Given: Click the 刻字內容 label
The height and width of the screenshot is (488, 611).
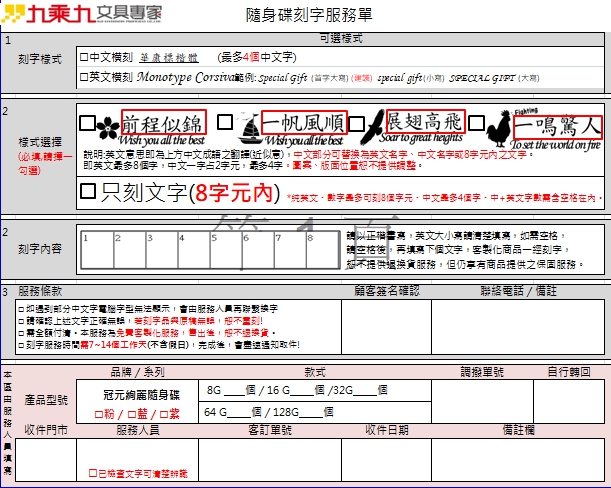Looking at the screenshot, I should 40,249.
